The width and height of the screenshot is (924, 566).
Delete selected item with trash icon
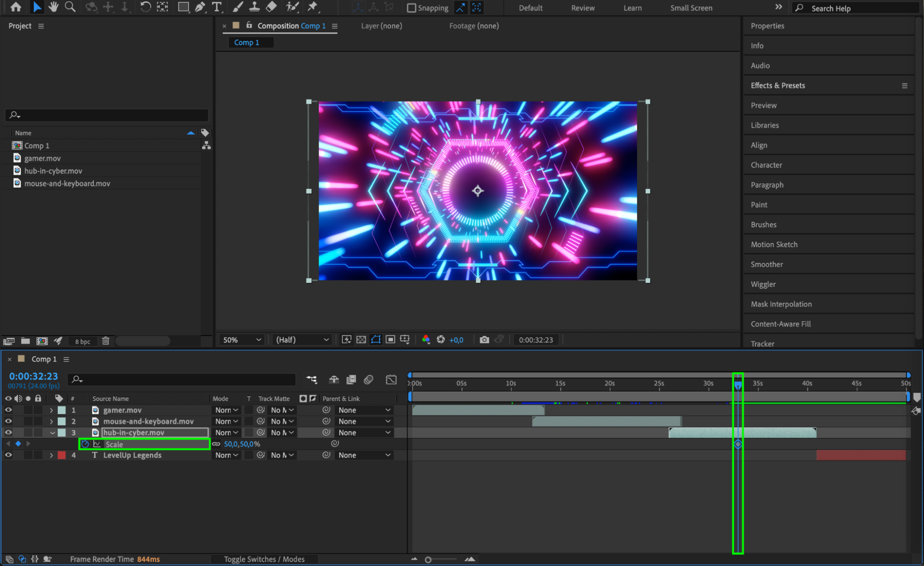coord(105,341)
